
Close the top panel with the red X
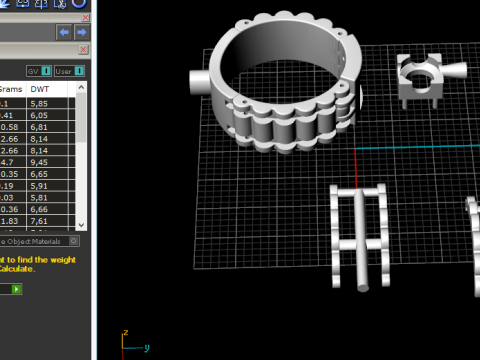click(x=85, y=17)
